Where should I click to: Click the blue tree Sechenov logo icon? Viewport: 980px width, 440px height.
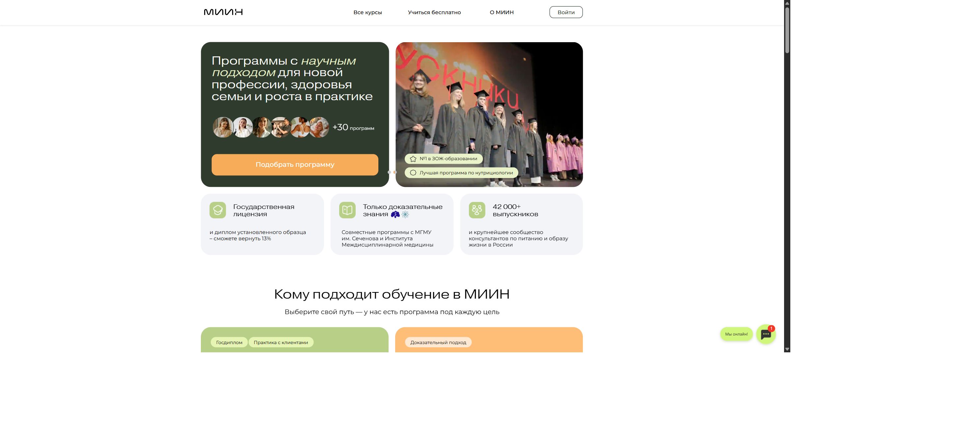[395, 215]
